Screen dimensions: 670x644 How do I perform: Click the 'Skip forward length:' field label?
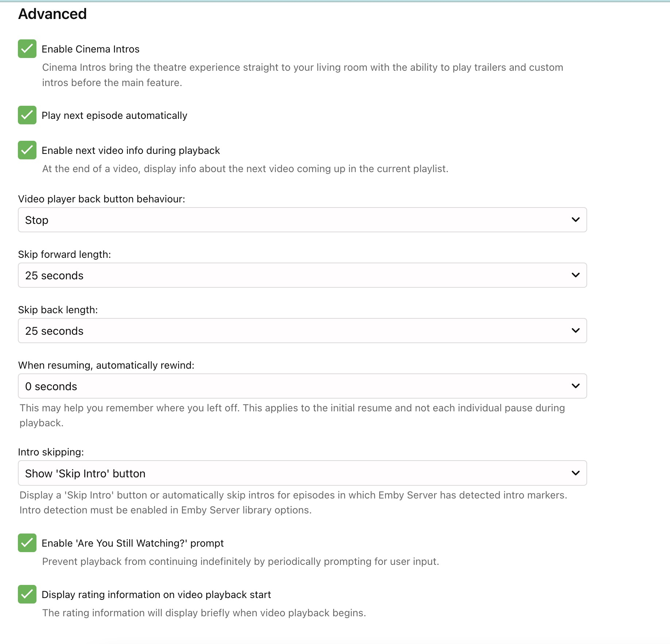click(x=64, y=255)
